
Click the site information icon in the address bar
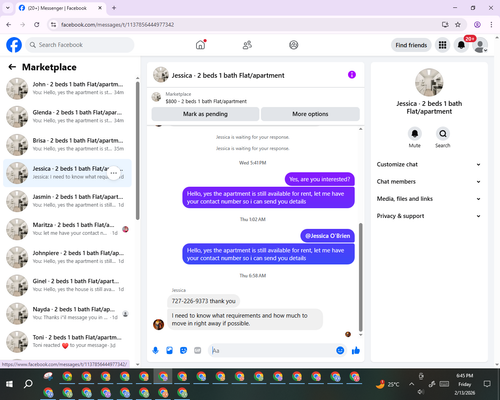click(x=53, y=25)
